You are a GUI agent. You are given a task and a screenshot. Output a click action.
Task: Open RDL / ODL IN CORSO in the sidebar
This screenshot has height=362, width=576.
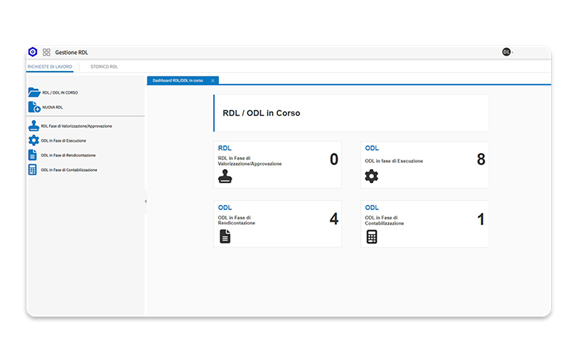click(60, 93)
